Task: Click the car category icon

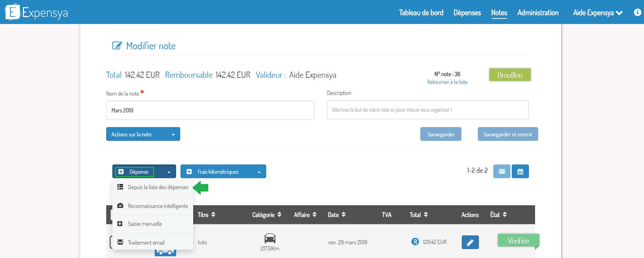Action: point(270,238)
